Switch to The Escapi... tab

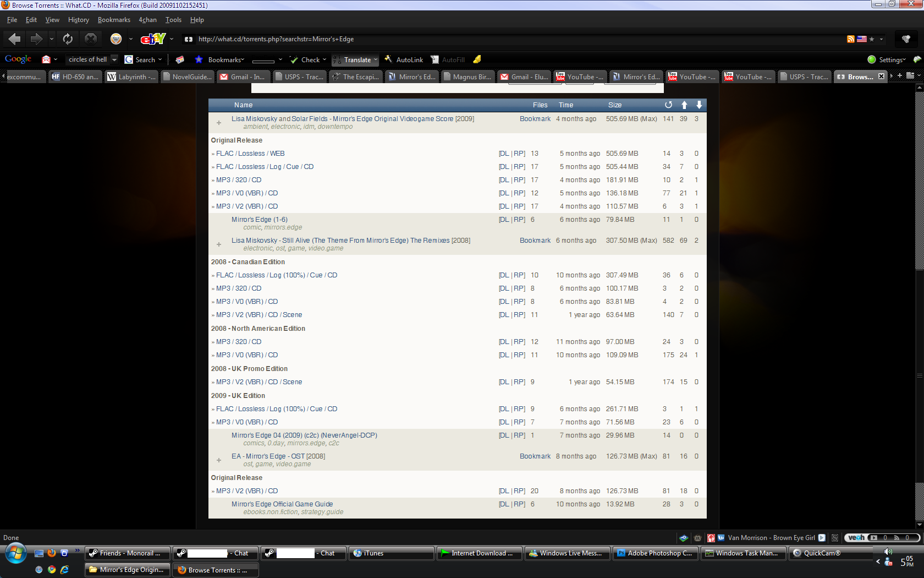(x=356, y=77)
